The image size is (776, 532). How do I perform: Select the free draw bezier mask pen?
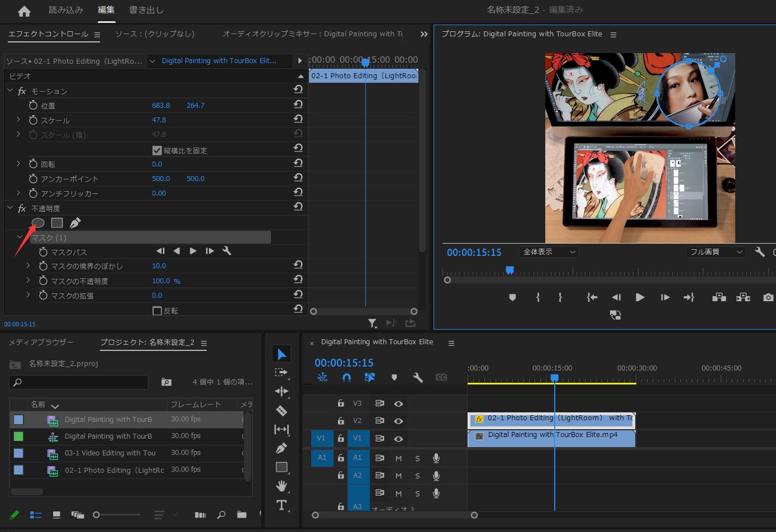coord(75,223)
